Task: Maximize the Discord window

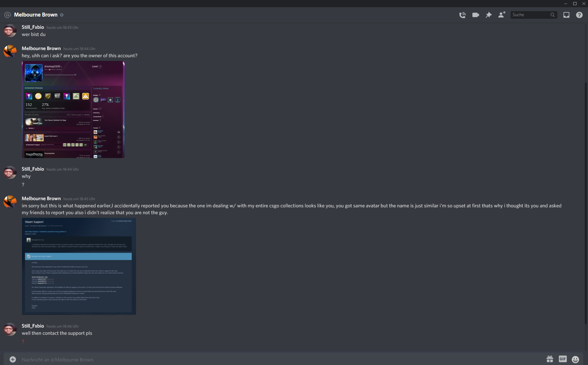Action: coord(575,3)
